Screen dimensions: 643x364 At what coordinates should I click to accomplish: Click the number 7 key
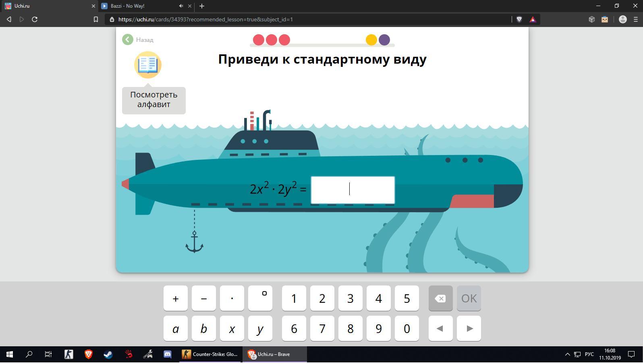click(x=322, y=329)
